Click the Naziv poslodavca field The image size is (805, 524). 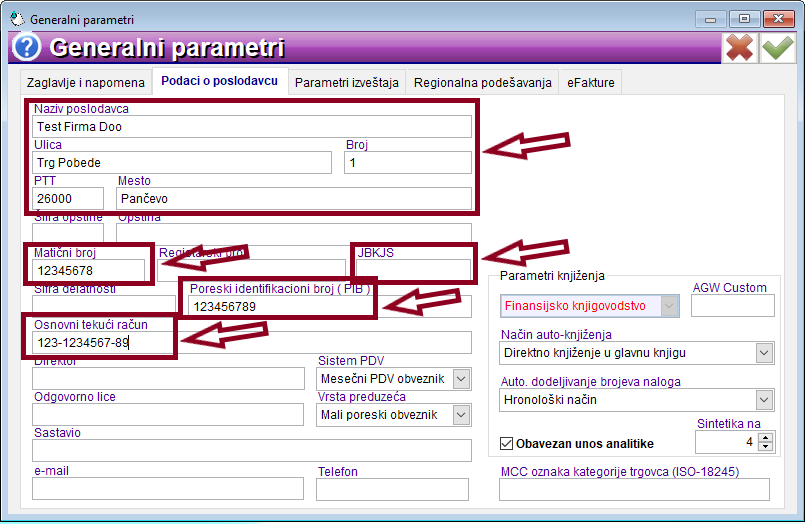tap(252, 127)
